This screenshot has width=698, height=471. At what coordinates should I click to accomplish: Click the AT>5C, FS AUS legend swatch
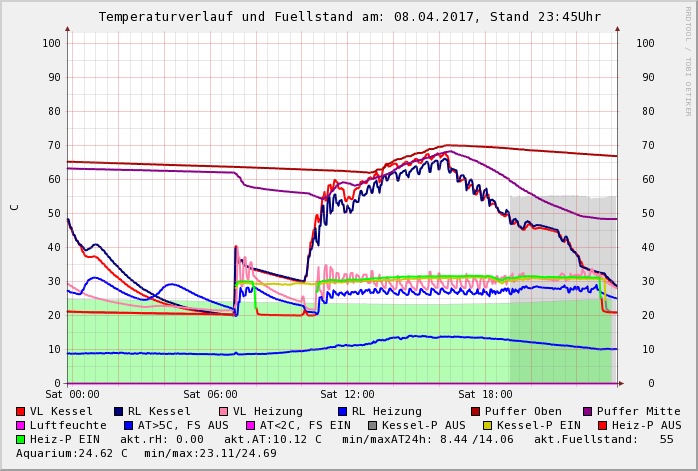coord(129,425)
